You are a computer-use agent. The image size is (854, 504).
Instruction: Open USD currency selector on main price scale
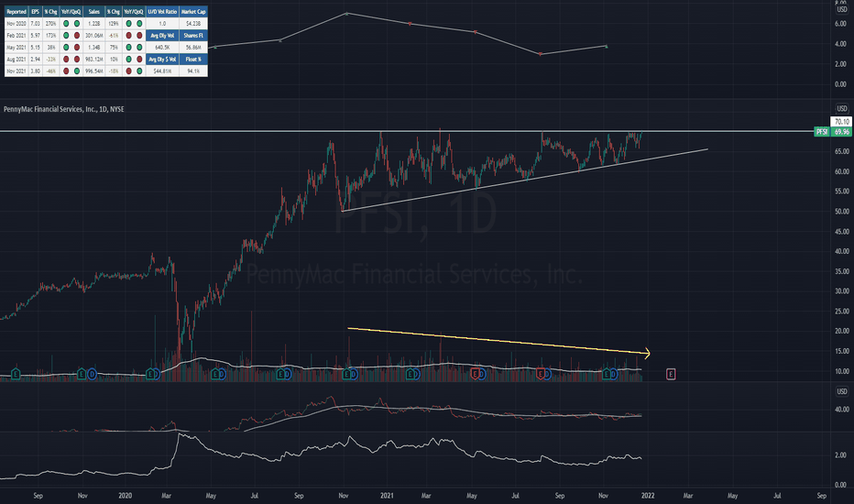(x=842, y=108)
